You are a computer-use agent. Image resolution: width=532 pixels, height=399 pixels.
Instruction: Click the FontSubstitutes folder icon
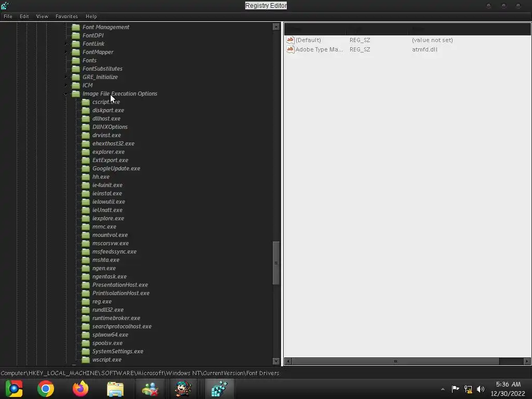(76, 69)
